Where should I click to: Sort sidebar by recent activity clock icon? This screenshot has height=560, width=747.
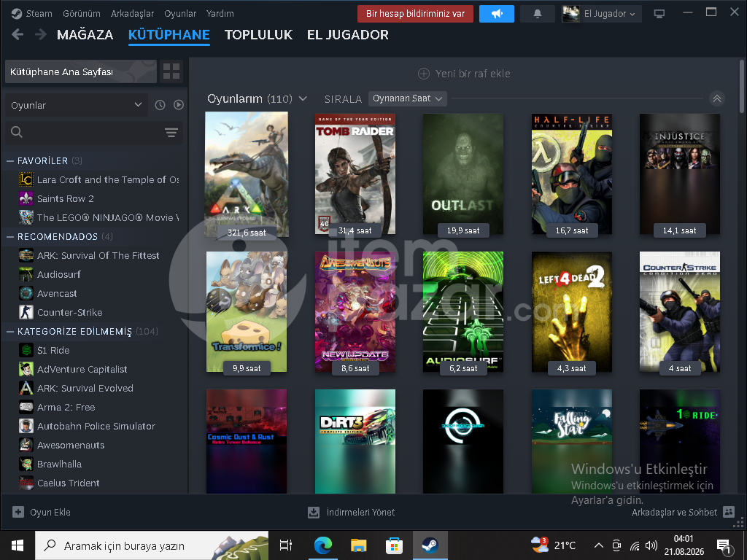coord(160,105)
